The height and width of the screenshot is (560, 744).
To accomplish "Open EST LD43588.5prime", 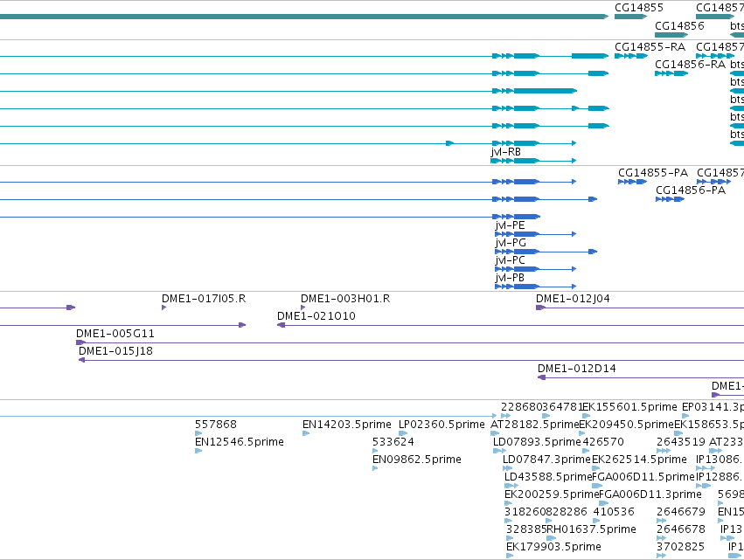I will pos(548,476).
